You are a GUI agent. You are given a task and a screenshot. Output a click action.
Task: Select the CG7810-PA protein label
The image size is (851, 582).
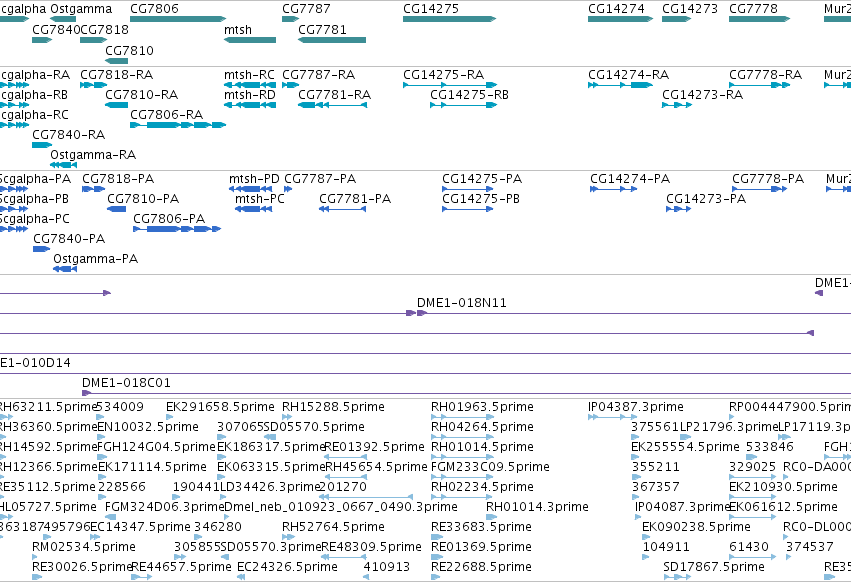(143, 199)
